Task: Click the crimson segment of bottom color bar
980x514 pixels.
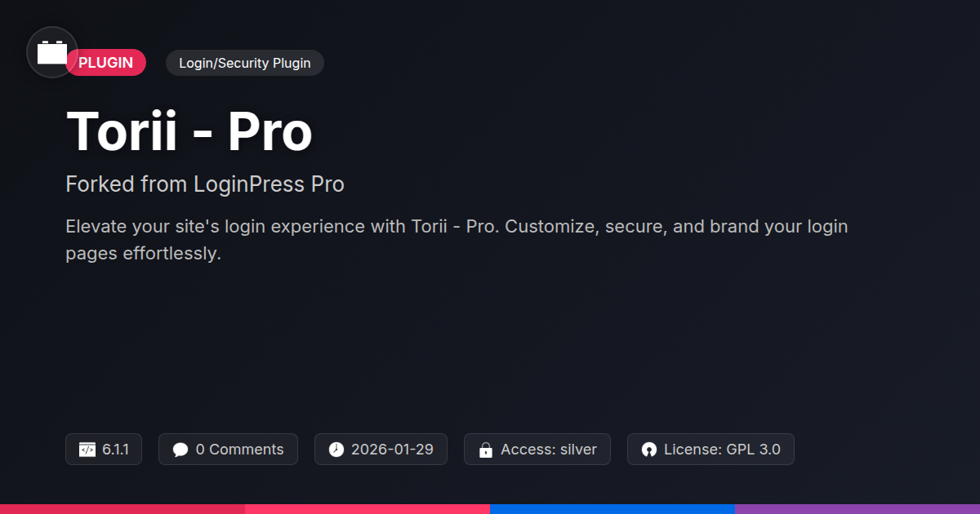Action: coord(122,509)
